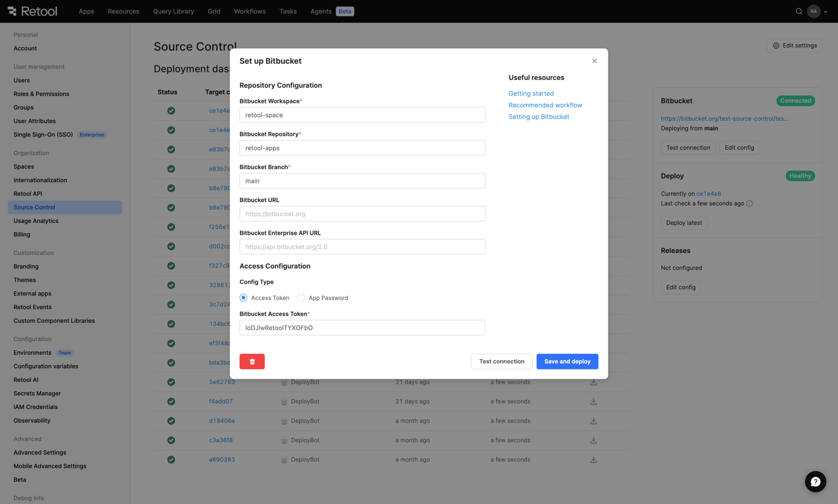838x504 pixels.
Task: Delete Bitbucket config with red trash button
Action: coord(252,361)
